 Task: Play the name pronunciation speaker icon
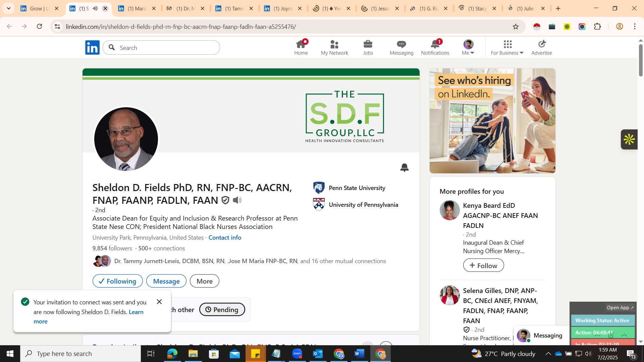coord(237,200)
